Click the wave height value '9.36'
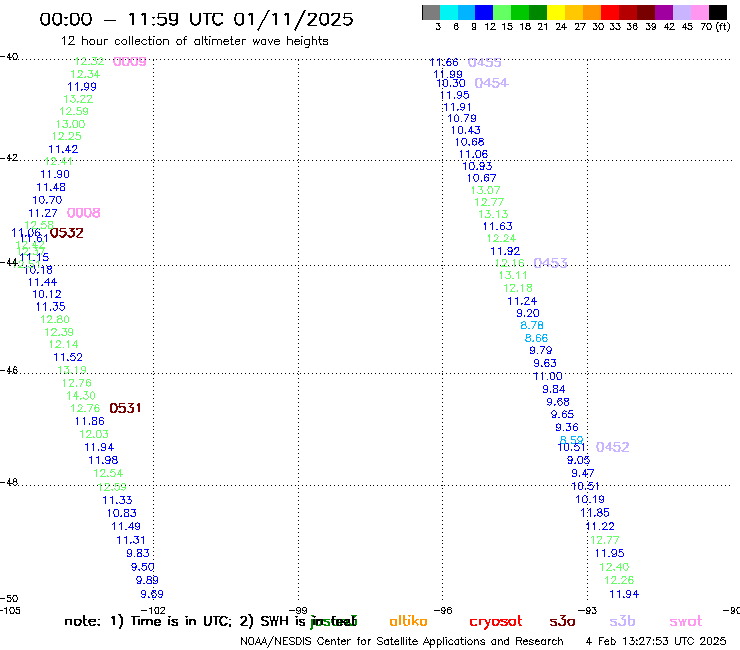This screenshot has width=740, height=650. click(x=567, y=427)
